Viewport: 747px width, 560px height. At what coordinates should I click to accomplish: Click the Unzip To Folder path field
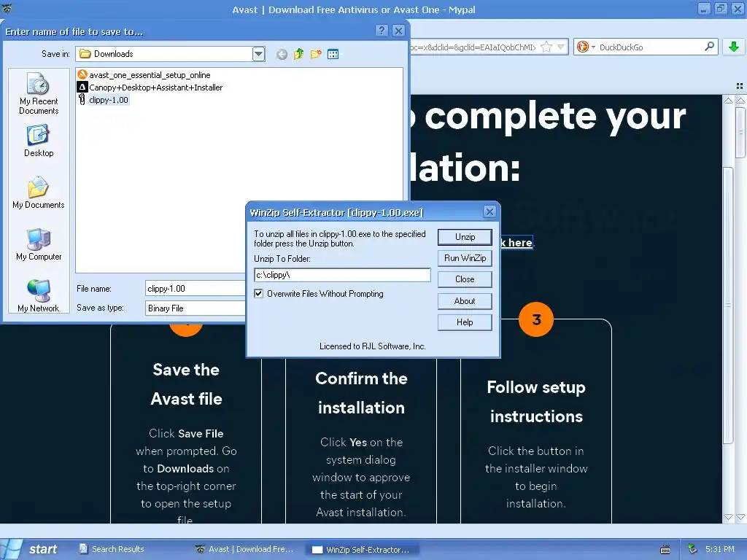pyautogui.click(x=342, y=275)
